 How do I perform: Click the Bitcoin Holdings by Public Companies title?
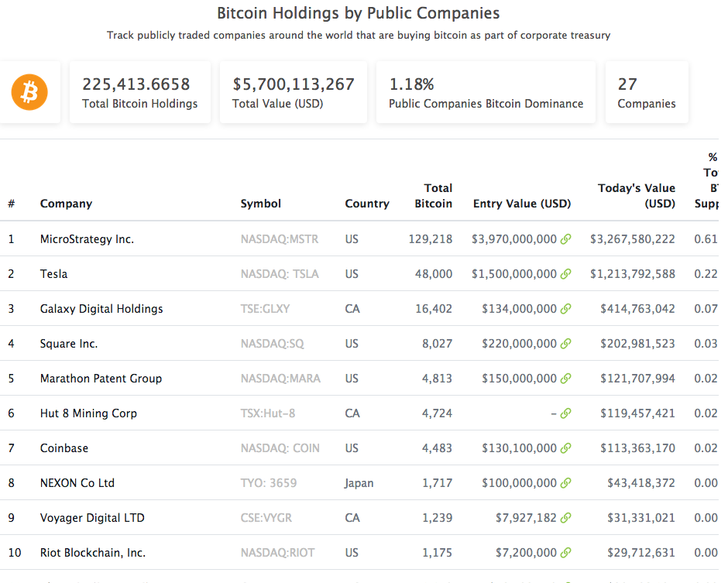[359, 13]
